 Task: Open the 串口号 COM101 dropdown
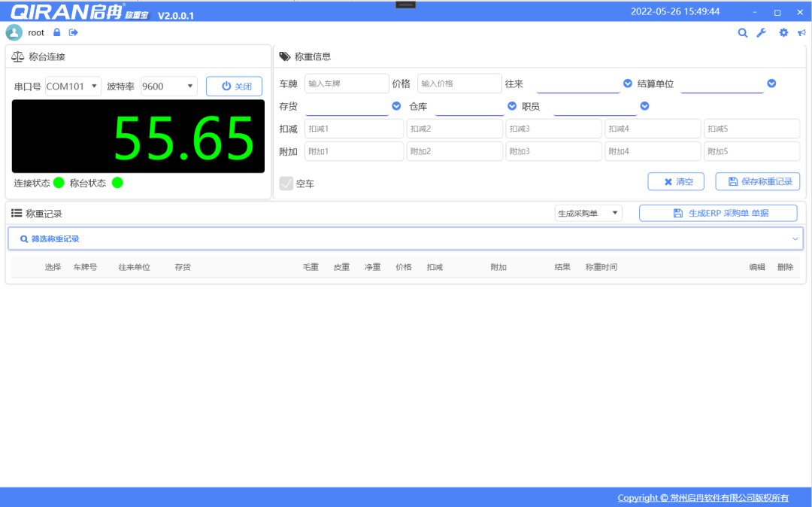[73, 86]
